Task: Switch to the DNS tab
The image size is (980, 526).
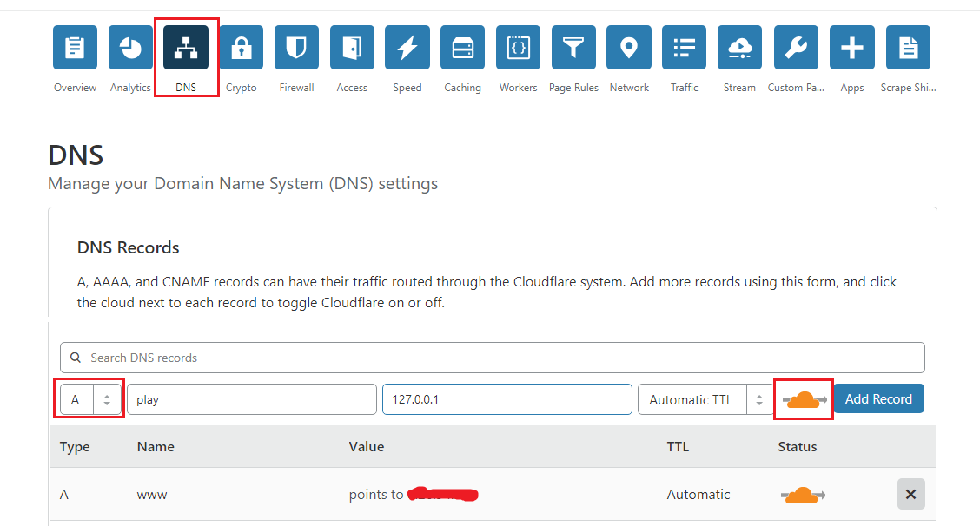Action: tap(186, 48)
